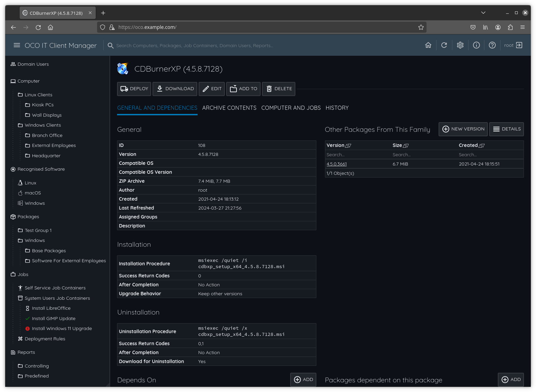Open the settings gear icon

pos(460,45)
